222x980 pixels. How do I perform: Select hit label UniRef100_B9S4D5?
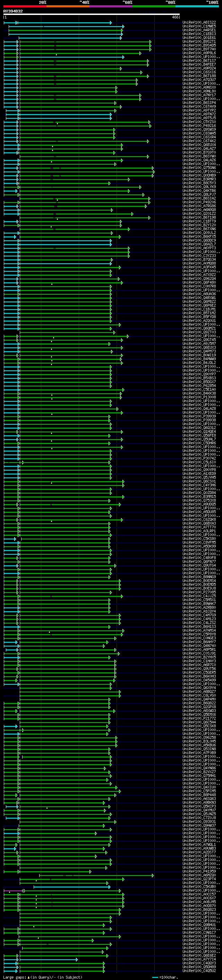tap(199, 45)
